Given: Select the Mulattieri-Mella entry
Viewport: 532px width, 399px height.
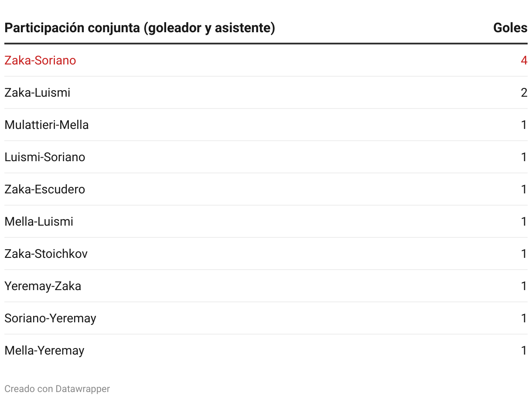Looking at the screenshot, I should [x=47, y=125].
